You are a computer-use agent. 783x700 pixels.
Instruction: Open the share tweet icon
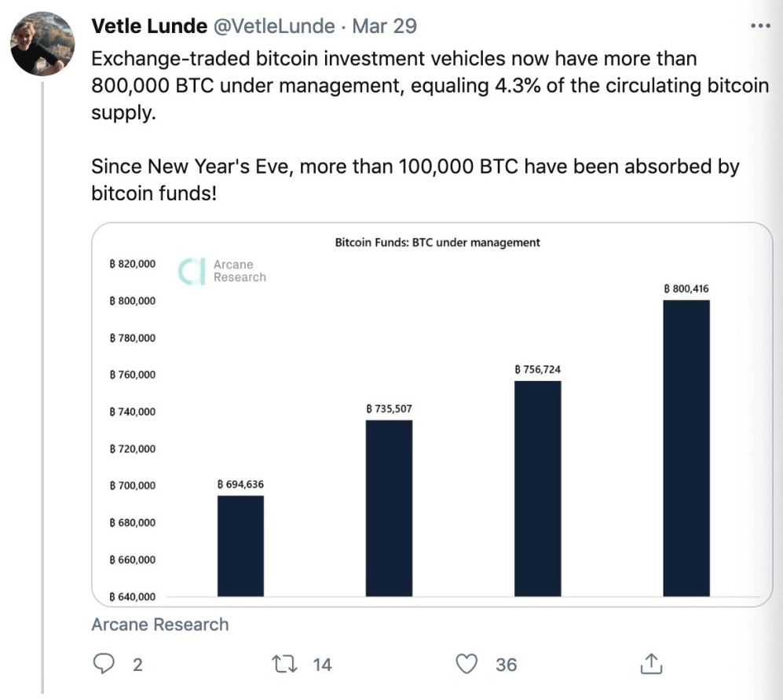pyautogui.click(x=651, y=664)
